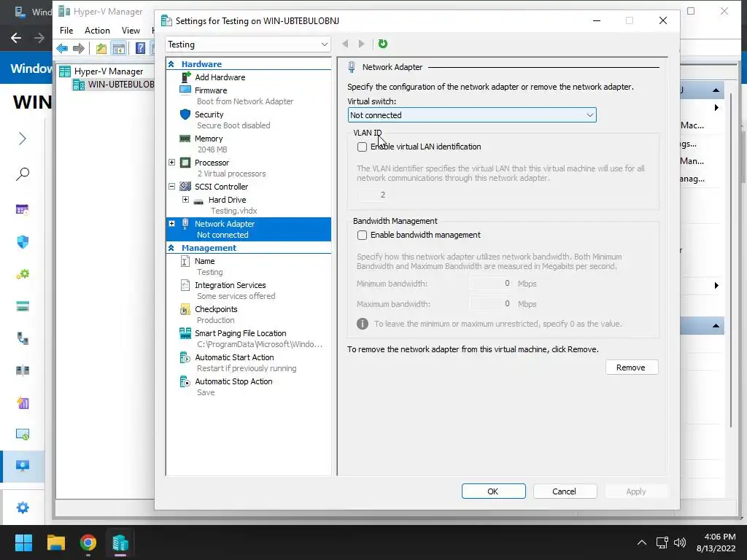Open the Testing virtual machine dropdown
Screen dimensions: 747x560
click(x=248, y=44)
